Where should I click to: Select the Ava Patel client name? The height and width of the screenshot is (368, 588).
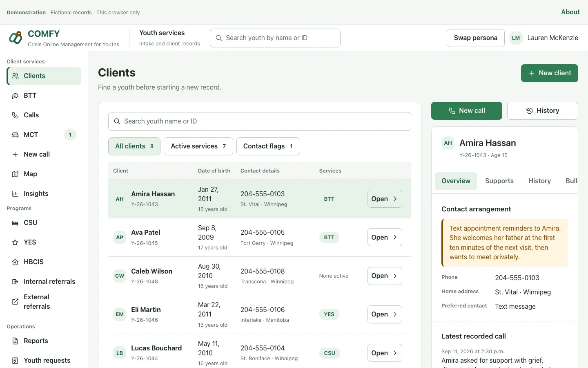click(146, 232)
